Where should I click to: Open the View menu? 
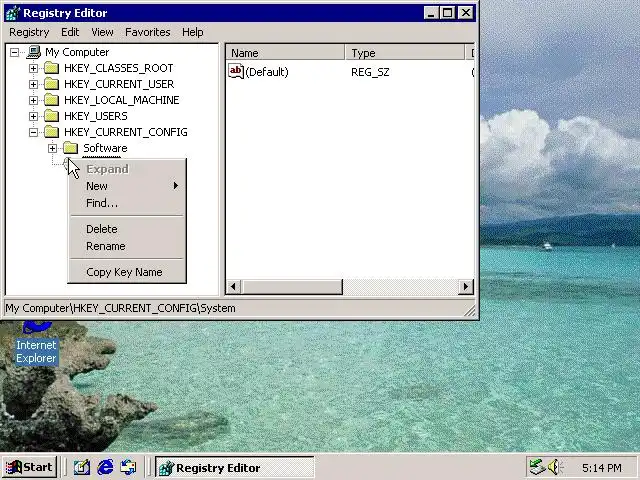click(102, 32)
